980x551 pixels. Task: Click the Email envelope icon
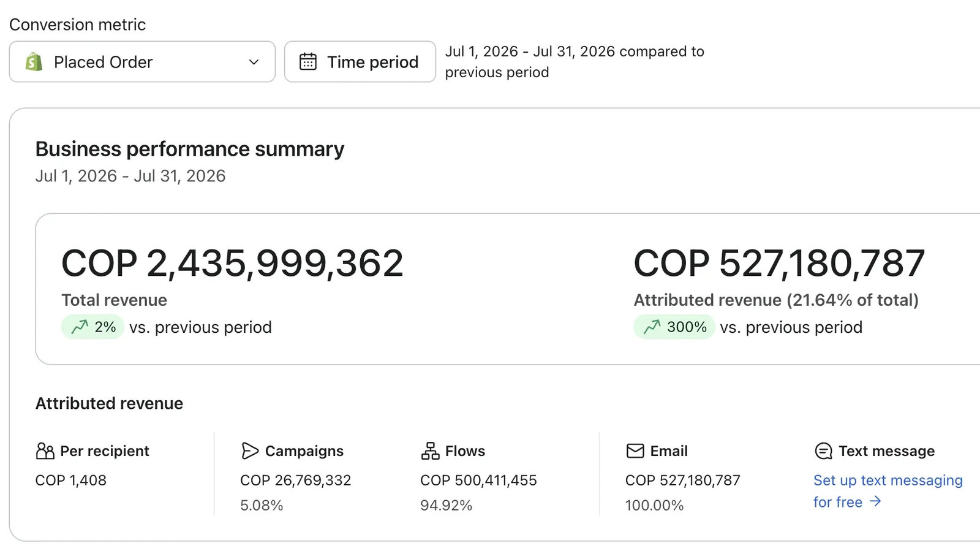(x=635, y=451)
